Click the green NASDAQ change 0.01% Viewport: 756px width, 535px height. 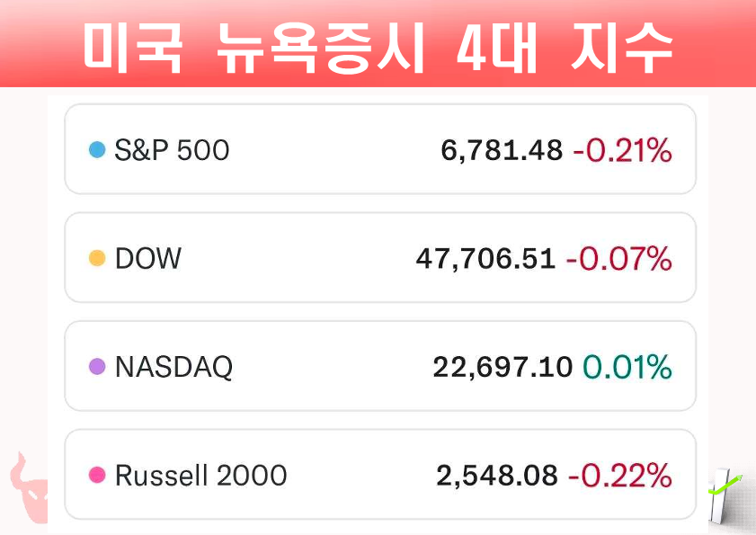pyautogui.click(x=627, y=367)
